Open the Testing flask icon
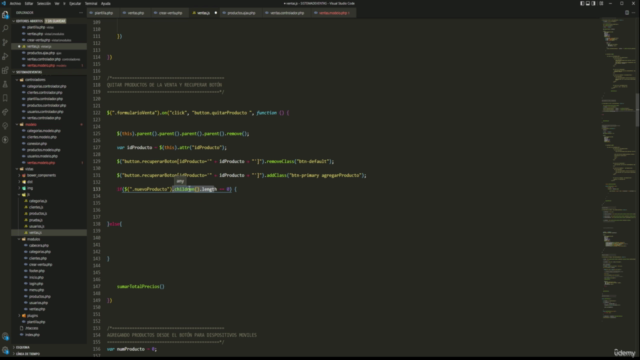This screenshot has width=640, height=360. click(x=5, y=84)
